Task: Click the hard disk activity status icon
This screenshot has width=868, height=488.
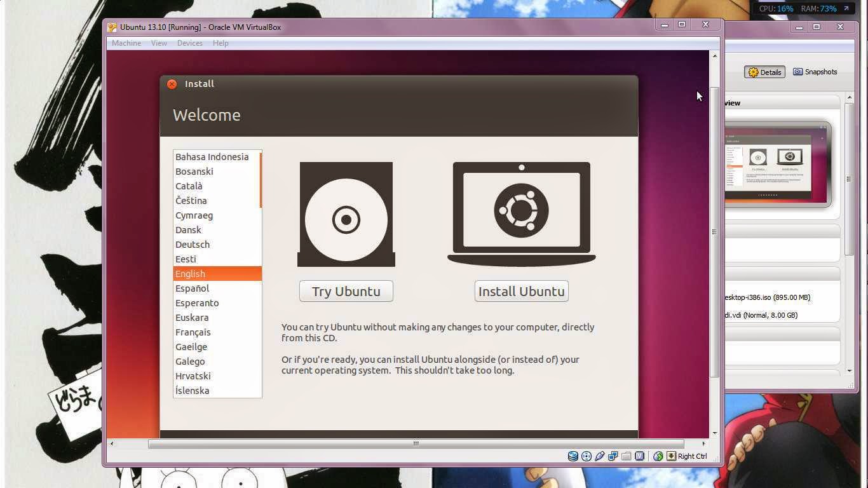Action: coord(573,456)
